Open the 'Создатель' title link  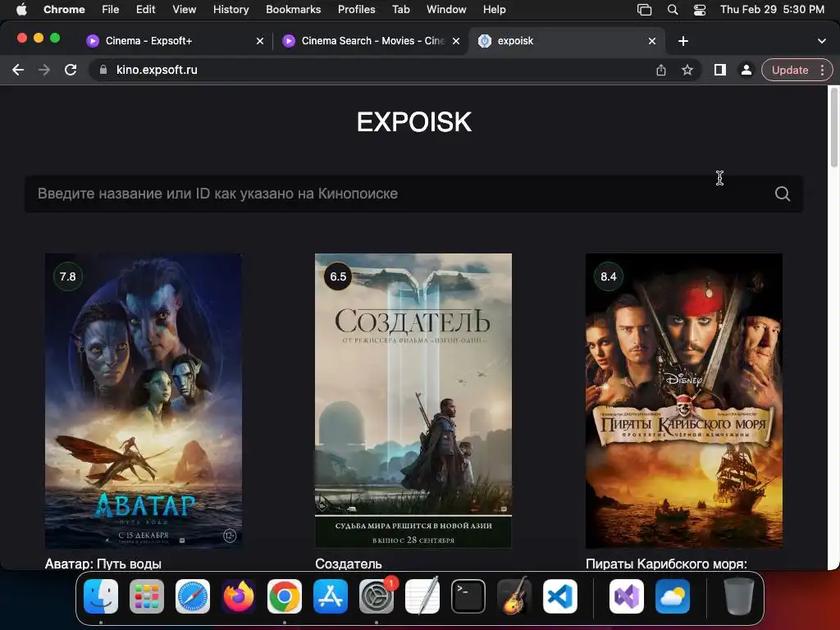(348, 564)
